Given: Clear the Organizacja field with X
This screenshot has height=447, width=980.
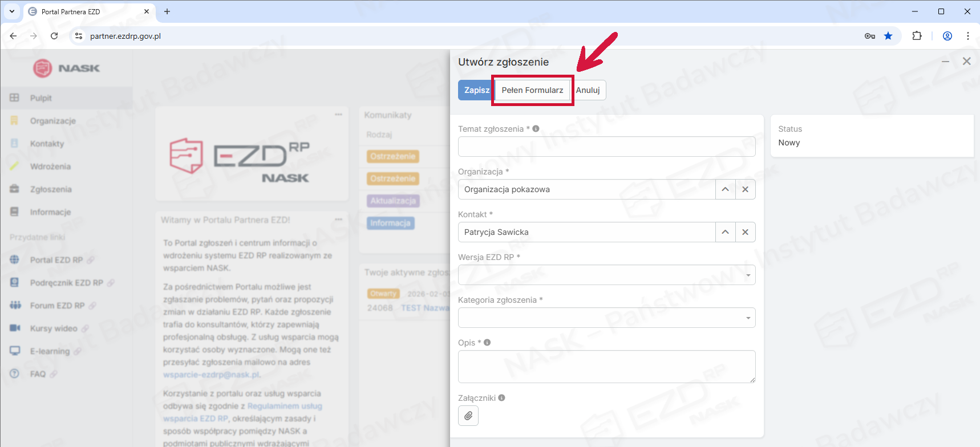Looking at the screenshot, I should 745,189.
